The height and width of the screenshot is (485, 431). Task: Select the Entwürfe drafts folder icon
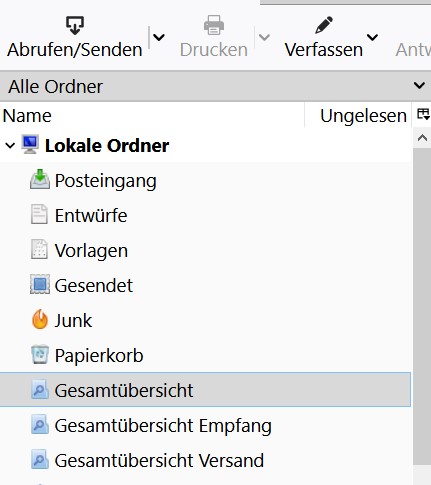coord(39,215)
